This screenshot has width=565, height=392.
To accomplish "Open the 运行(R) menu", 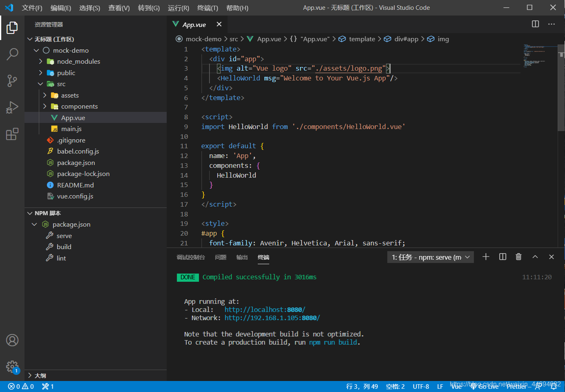I will click(179, 8).
